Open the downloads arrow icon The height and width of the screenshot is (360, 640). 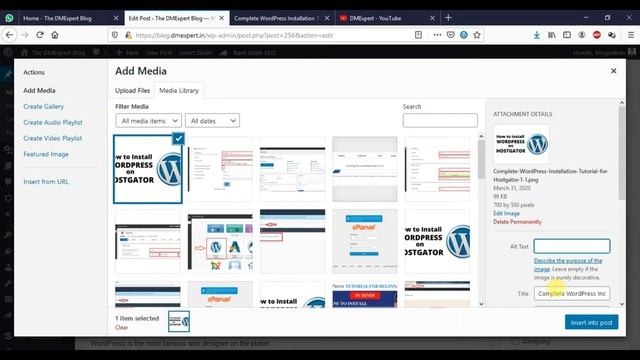tap(537, 35)
